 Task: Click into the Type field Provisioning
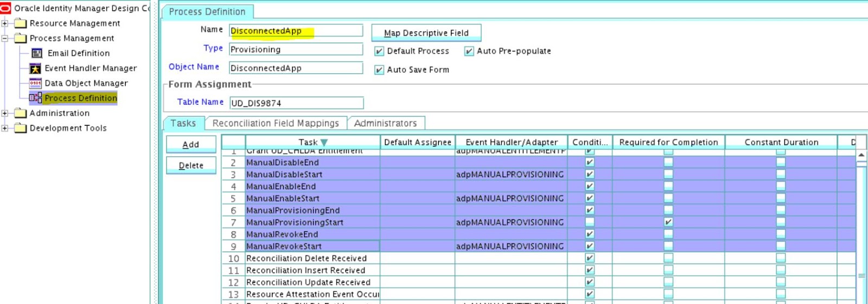click(x=296, y=49)
